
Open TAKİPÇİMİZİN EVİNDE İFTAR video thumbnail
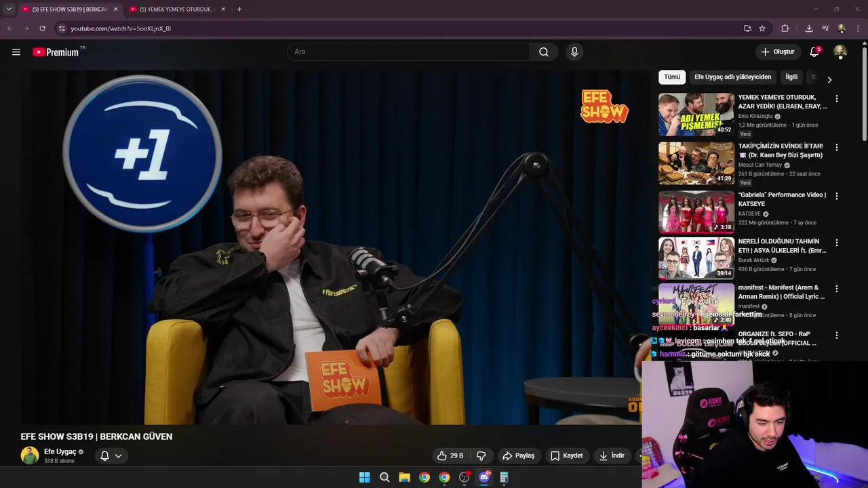pyautogui.click(x=696, y=163)
